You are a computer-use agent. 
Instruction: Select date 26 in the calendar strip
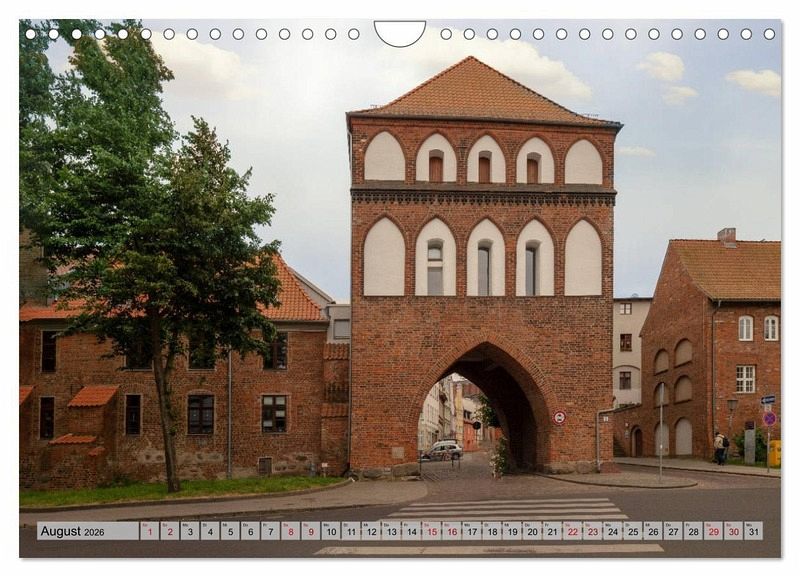pos(654,531)
